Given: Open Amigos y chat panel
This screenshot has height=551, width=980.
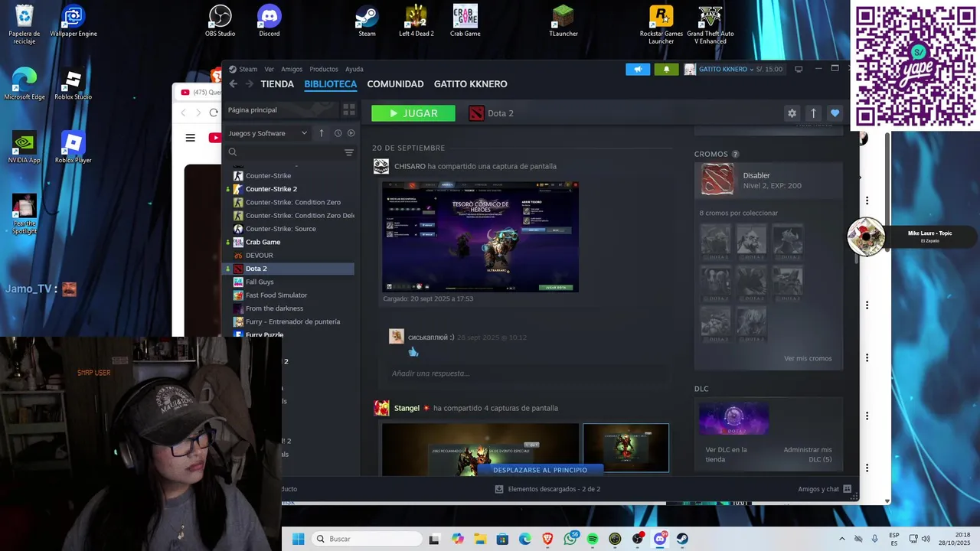Looking at the screenshot, I should point(825,489).
